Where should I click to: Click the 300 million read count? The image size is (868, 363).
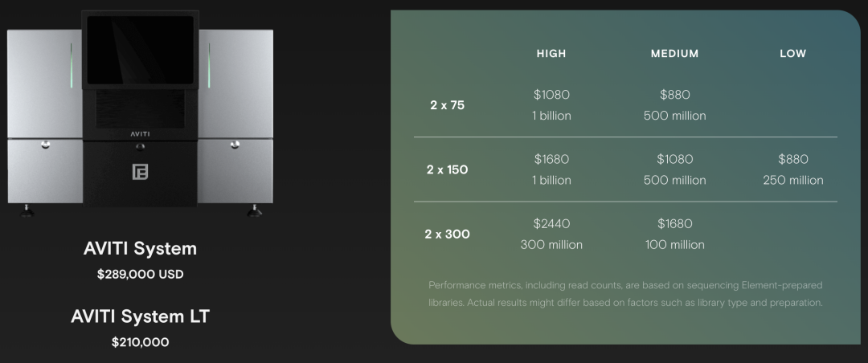coord(551,245)
